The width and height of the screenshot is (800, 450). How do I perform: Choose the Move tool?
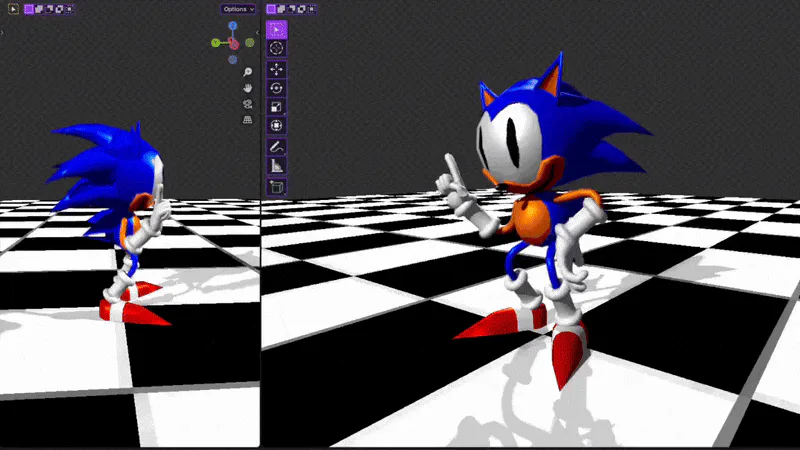(277, 69)
